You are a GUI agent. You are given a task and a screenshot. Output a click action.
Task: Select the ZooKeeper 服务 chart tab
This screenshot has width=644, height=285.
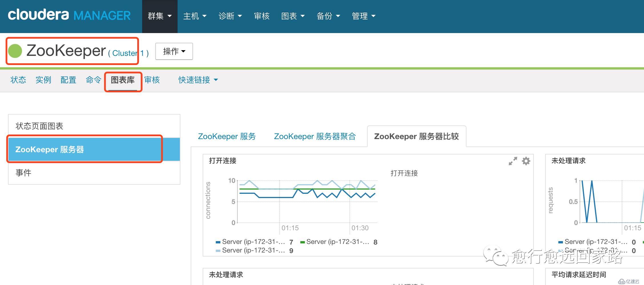[x=227, y=137]
